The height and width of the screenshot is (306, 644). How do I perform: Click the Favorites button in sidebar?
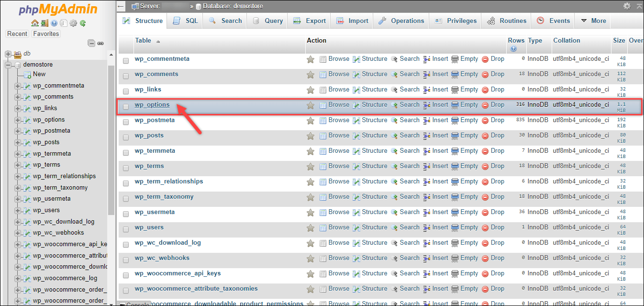click(46, 34)
